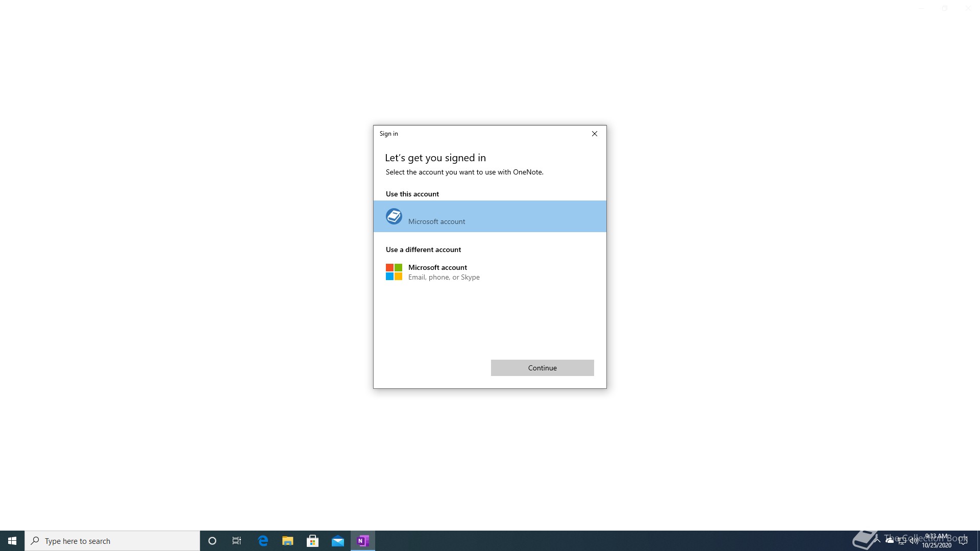Open OneDrive cloud tray icon
The height and width of the screenshot is (551, 980).
click(x=890, y=540)
